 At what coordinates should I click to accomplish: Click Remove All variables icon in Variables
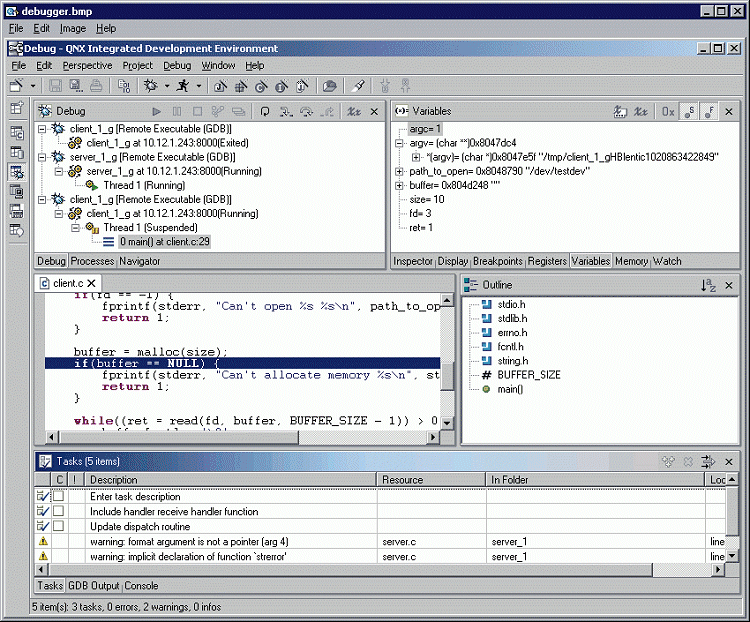tap(641, 111)
